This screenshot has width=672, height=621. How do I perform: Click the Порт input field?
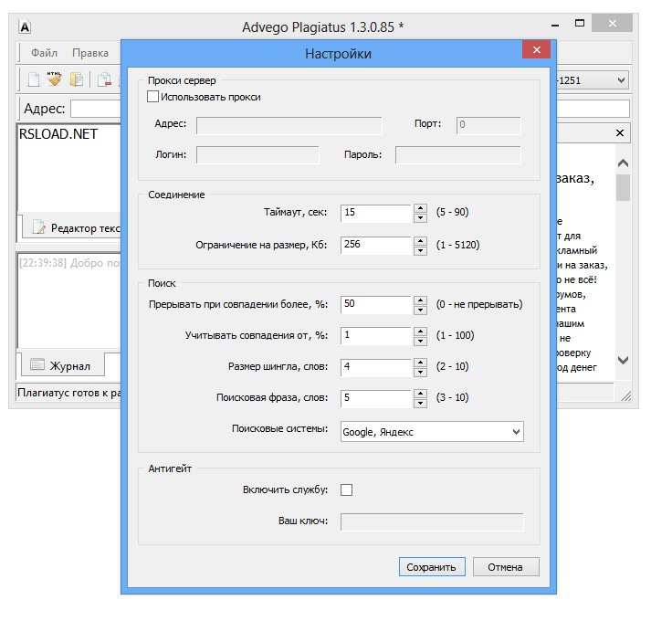[x=488, y=125]
